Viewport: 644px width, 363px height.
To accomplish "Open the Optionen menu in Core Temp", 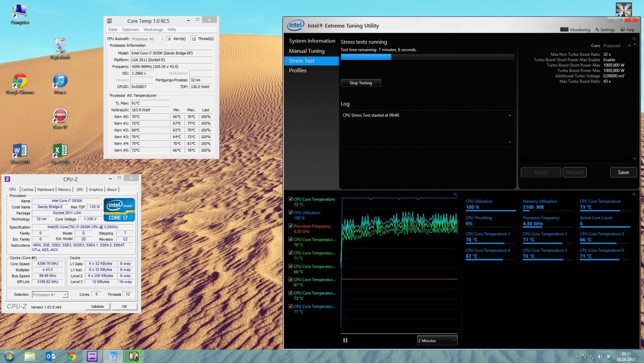I will tap(130, 29).
